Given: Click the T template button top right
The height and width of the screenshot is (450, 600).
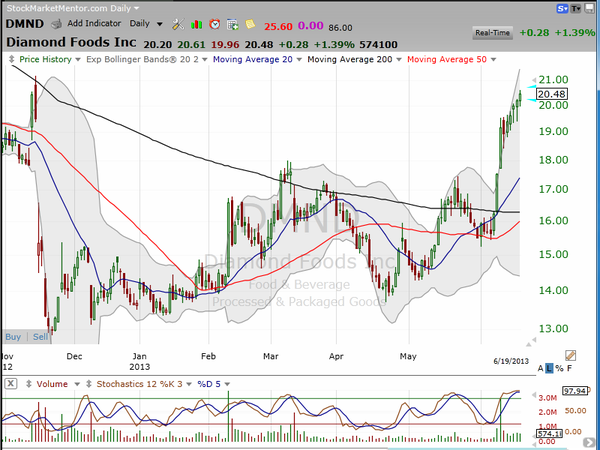Looking at the screenshot, I should [576, 8].
